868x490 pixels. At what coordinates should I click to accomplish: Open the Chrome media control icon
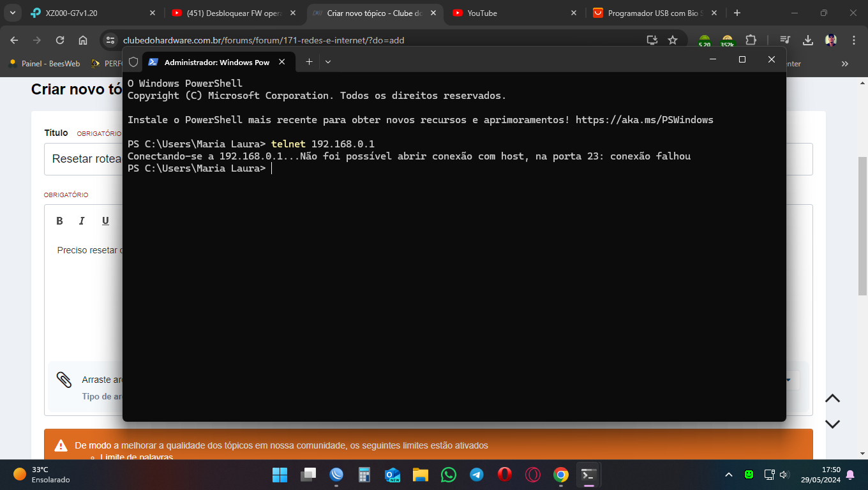coord(785,40)
